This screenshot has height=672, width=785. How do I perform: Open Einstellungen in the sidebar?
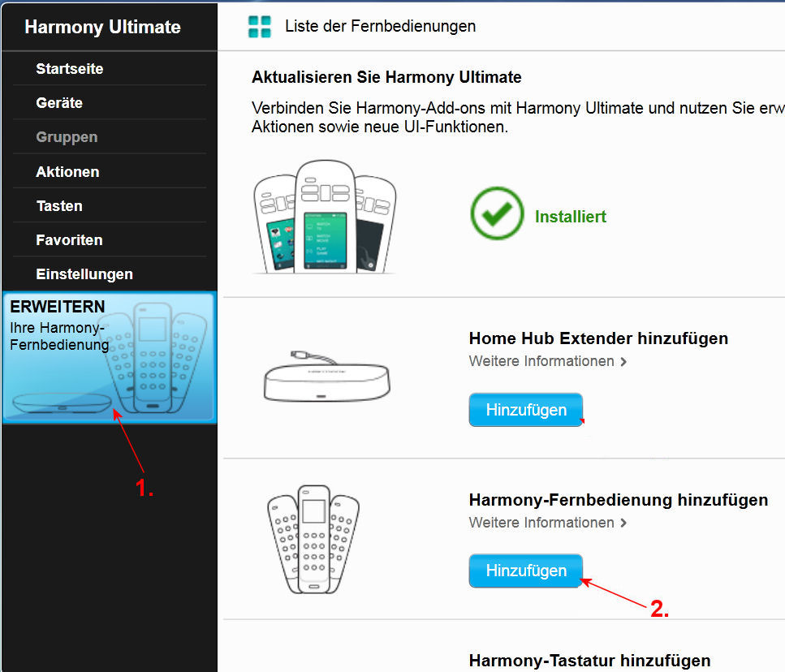[x=84, y=274]
